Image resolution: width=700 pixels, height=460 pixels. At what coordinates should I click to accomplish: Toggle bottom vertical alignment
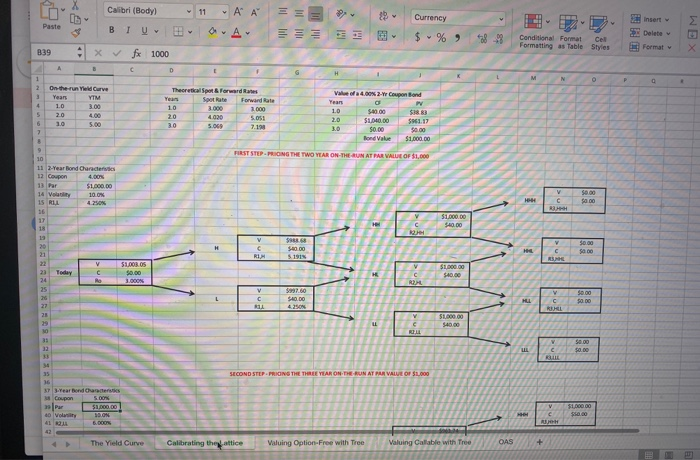click(315, 15)
